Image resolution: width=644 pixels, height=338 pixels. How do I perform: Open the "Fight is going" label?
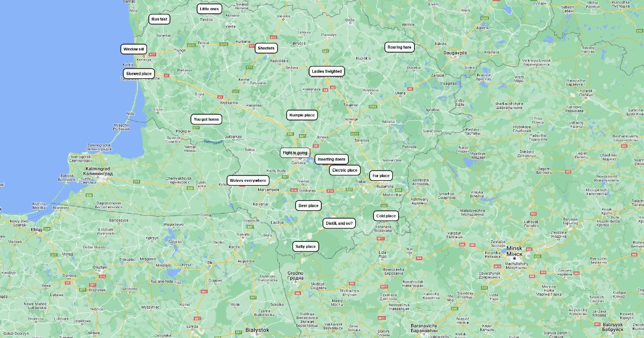[295, 153]
